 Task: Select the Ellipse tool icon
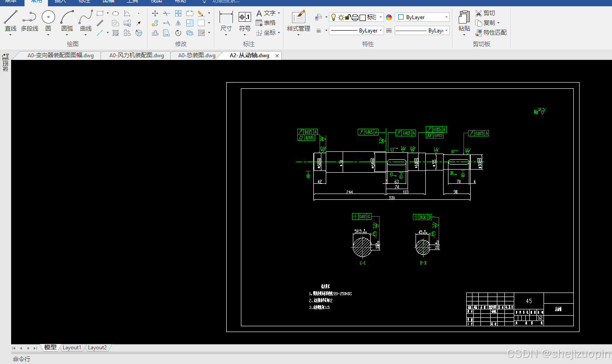(x=116, y=13)
